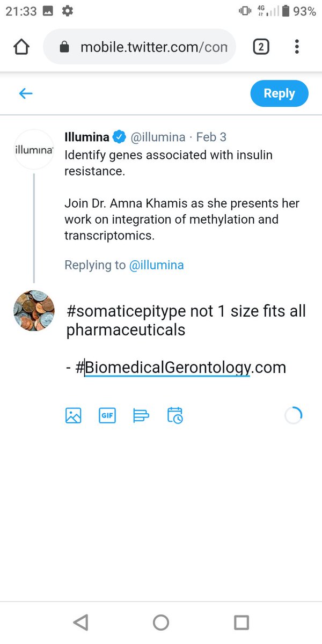
Task: Tap the Illumina profile avatar
Action: click(x=34, y=150)
